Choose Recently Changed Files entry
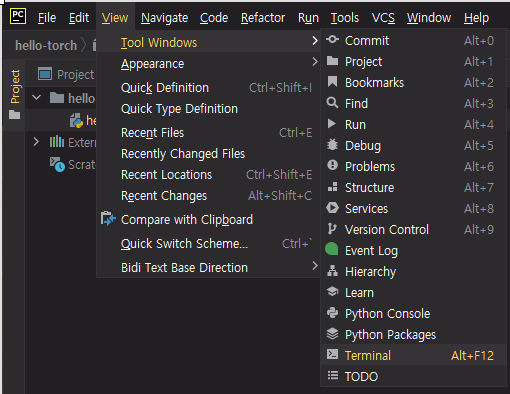510x394 pixels. [x=209, y=154]
